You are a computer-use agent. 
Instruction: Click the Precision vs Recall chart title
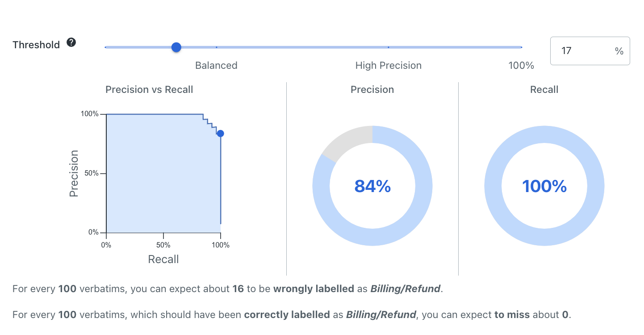click(x=149, y=90)
